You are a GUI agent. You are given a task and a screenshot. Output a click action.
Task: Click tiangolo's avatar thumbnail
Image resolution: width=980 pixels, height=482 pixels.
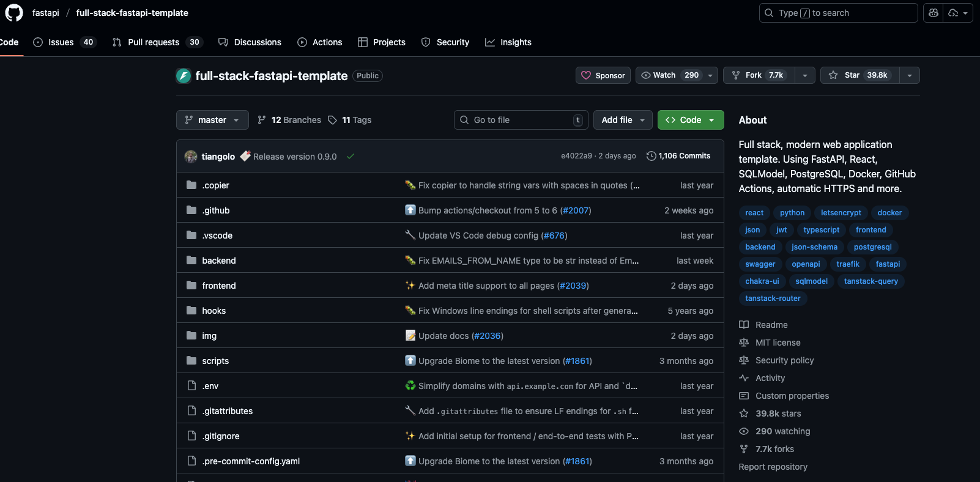[x=191, y=157]
